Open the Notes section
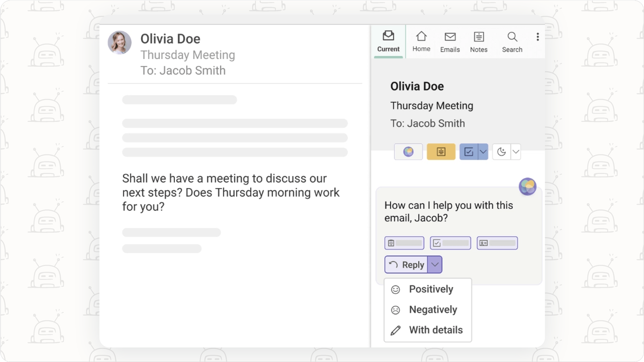The height and width of the screenshot is (362, 644). coord(478,41)
